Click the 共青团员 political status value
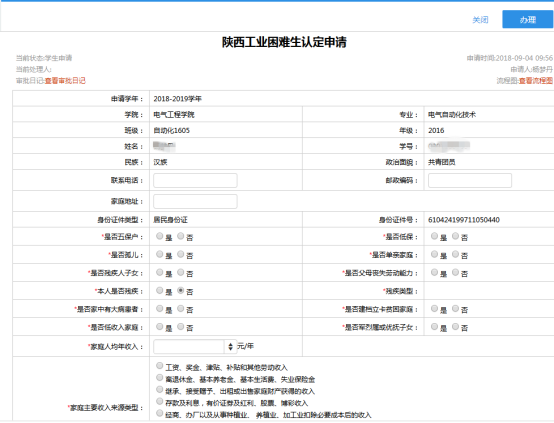This screenshot has width=554, height=423. [x=442, y=163]
